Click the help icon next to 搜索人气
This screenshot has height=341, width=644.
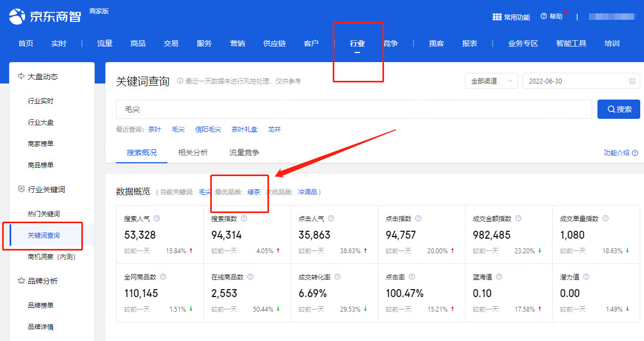(x=157, y=218)
